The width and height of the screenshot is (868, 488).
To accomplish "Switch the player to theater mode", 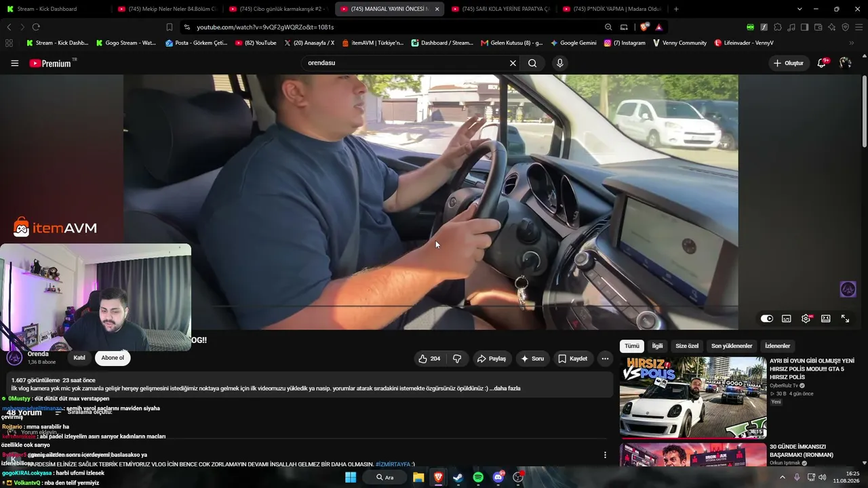I will [826, 319].
